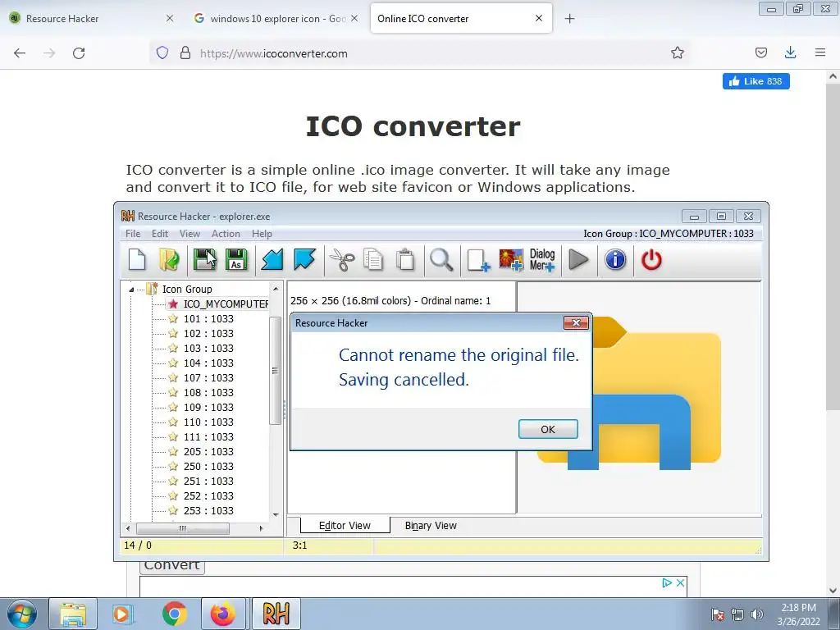Collapse the Icon Group tree node

pyautogui.click(x=131, y=290)
